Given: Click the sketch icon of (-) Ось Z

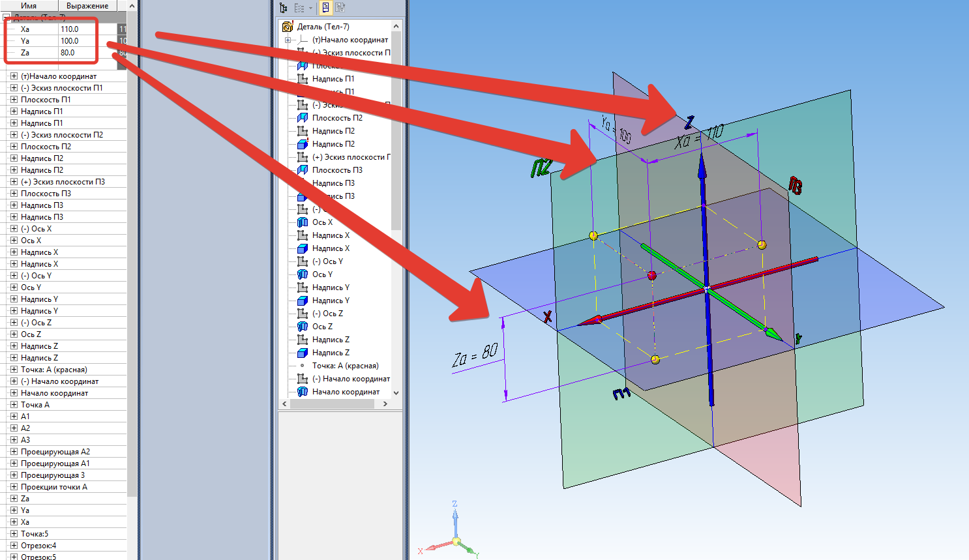Looking at the screenshot, I should [x=303, y=314].
